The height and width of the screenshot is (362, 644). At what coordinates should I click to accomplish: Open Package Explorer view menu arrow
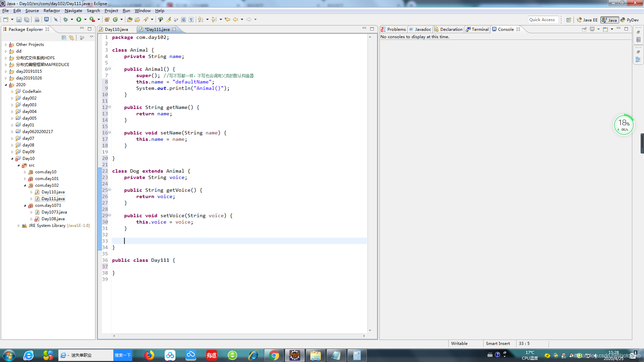coord(92,37)
